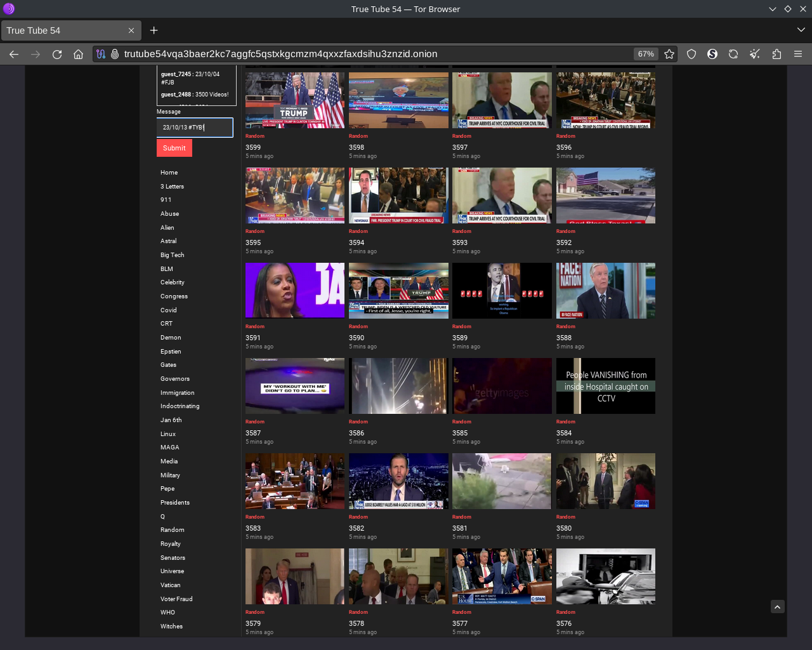
Task: Click the onion site info icon
Action: (x=115, y=54)
